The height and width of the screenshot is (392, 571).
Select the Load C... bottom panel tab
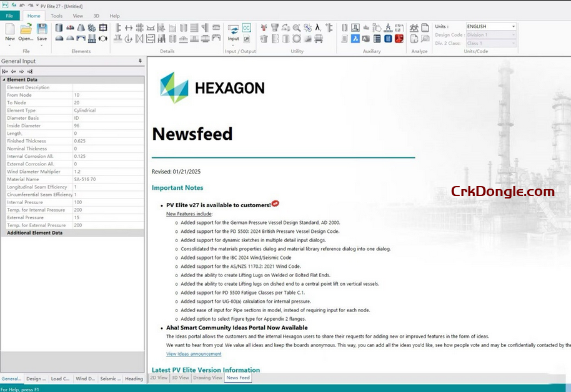61,378
